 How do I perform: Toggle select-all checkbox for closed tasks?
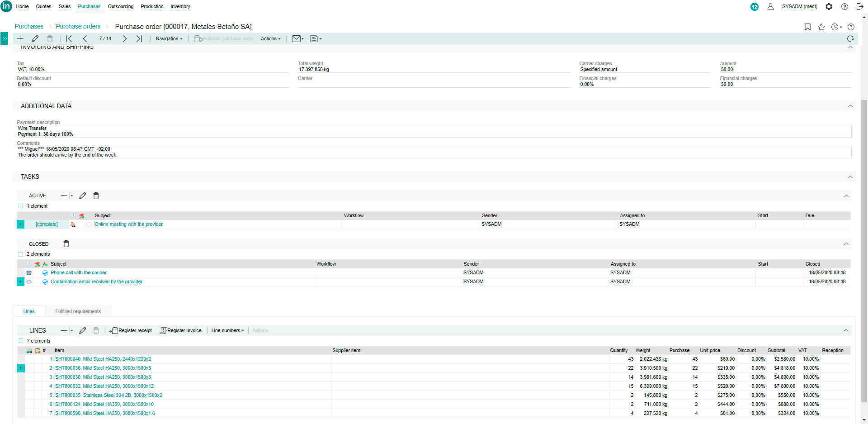21,254
